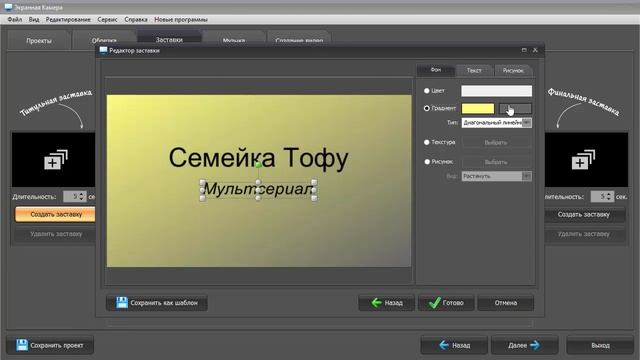
Task: Click the green checkmark icon on Готово
Action: point(434,302)
